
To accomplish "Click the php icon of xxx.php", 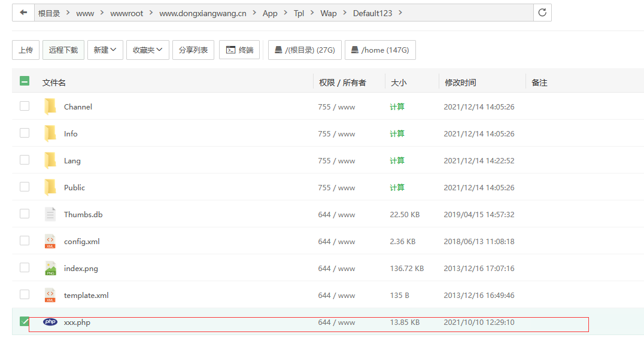I will (50, 322).
